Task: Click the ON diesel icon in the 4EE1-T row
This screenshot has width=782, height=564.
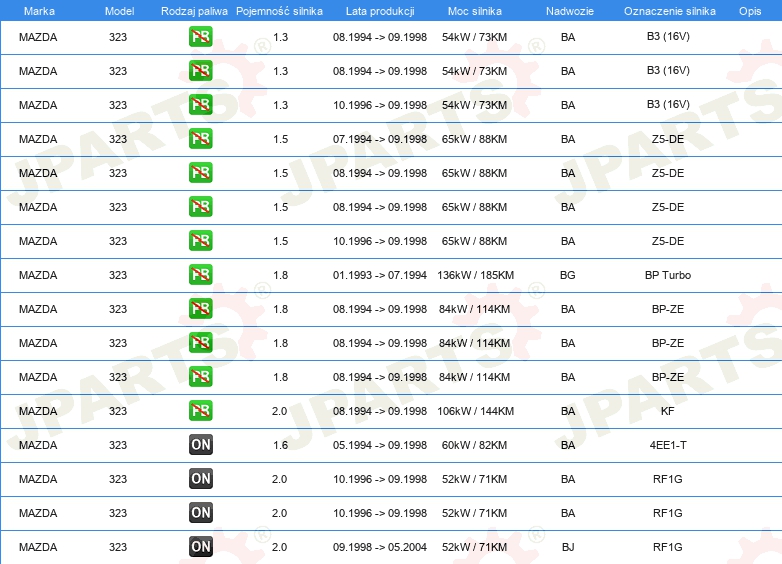Action: click(201, 445)
